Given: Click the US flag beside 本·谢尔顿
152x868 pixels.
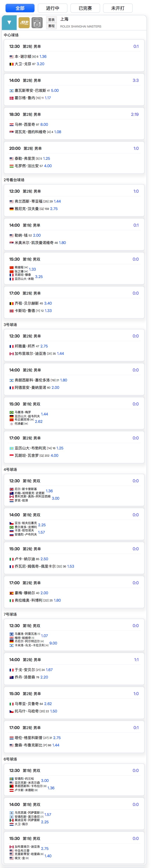Looking at the screenshot, I should point(11,57).
